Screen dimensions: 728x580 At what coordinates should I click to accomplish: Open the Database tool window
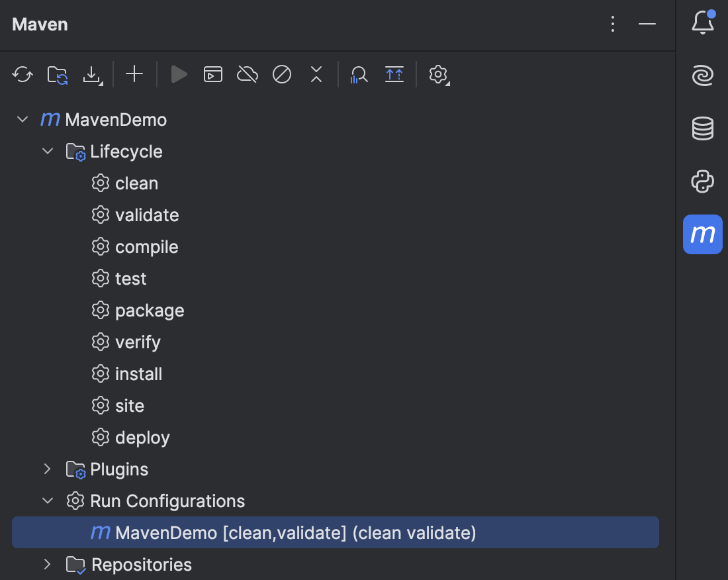tap(703, 128)
